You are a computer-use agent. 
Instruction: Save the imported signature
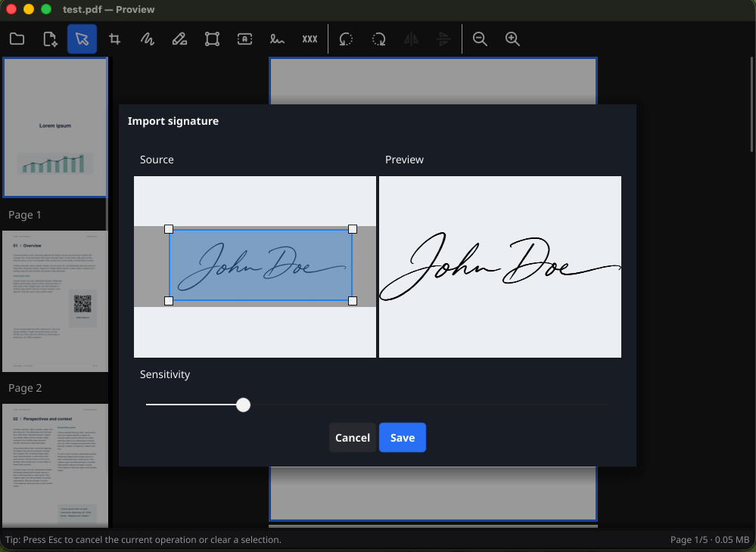point(402,437)
